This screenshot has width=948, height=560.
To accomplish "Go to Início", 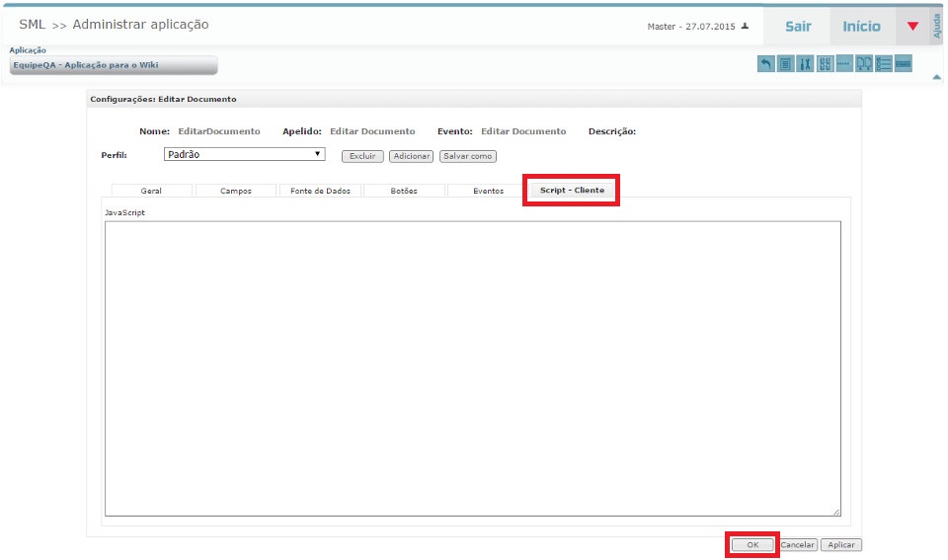I will pos(861,26).
